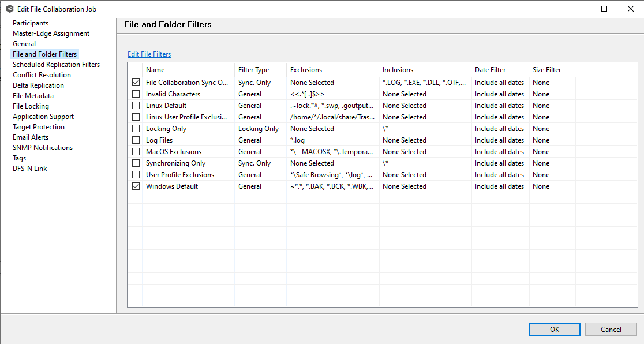
Task: Cancel the Edit File Collaboration Job dialog
Action: point(611,329)
